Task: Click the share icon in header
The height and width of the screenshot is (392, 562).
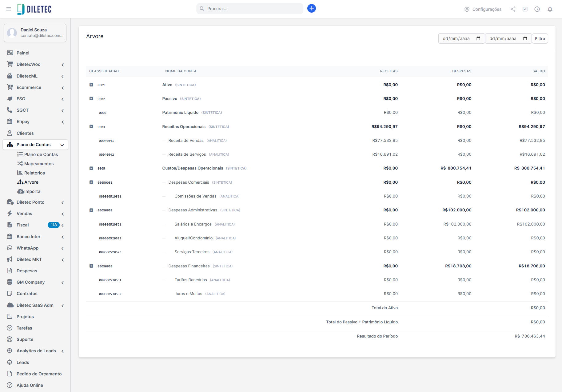Action: click(x=513, y=9)
